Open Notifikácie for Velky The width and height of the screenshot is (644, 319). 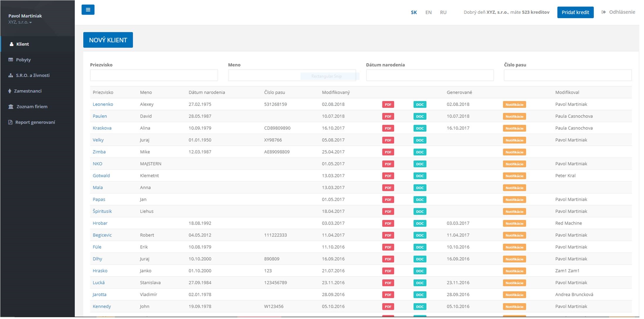point(514,140)
